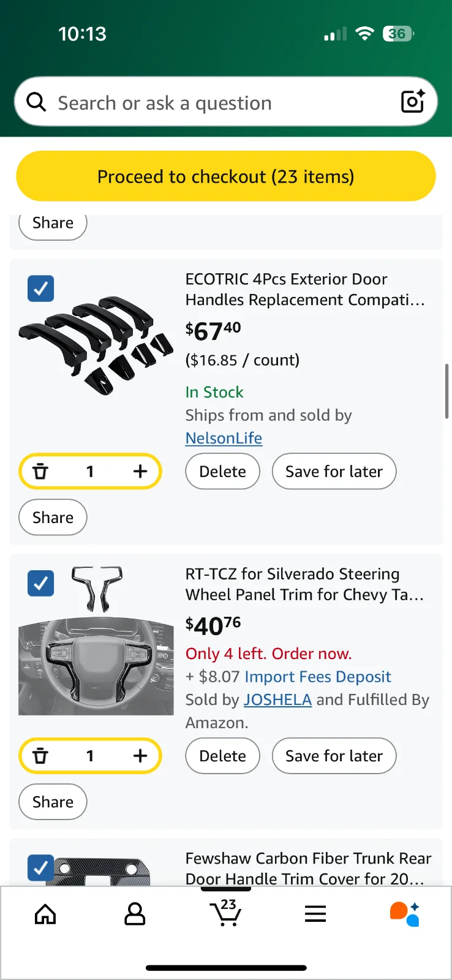Image resolution: width=452 pixels, height=980 pixels.
Task: Tap the camera lens search icon
Action: point(413,102)
